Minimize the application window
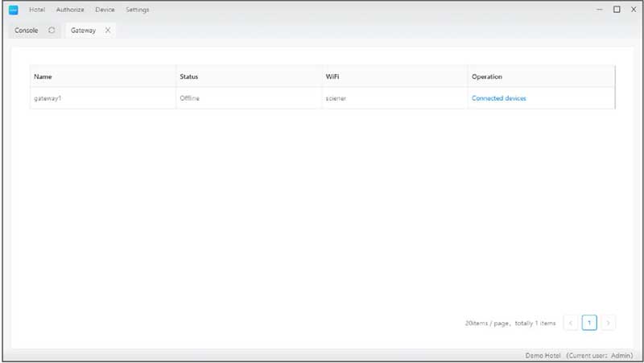 (600, 10)
